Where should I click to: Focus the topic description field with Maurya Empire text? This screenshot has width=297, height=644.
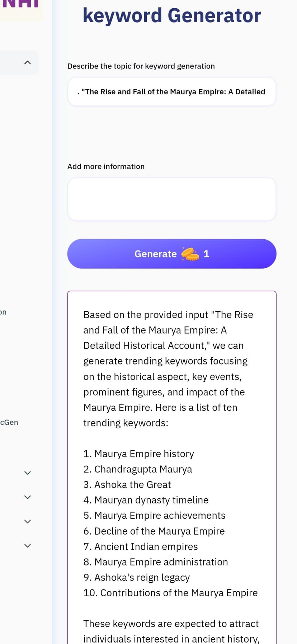point(172,91)
